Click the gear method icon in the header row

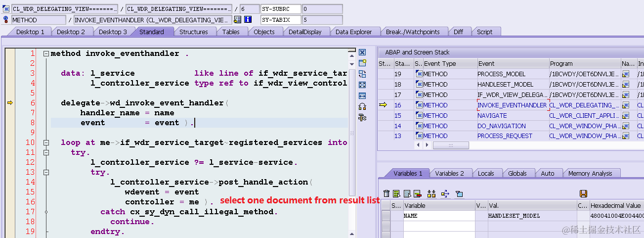[x=6, y=20]
